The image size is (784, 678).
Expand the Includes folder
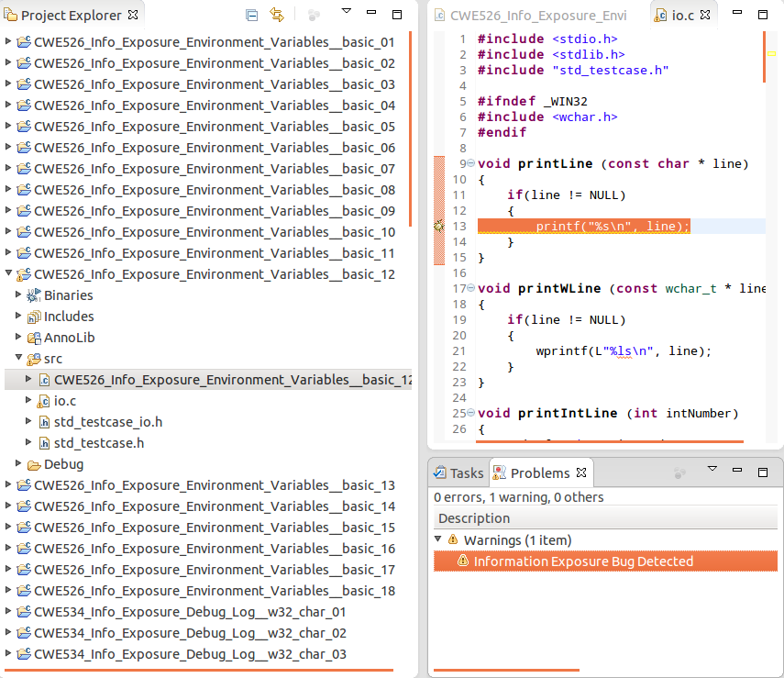pos(18,316)
